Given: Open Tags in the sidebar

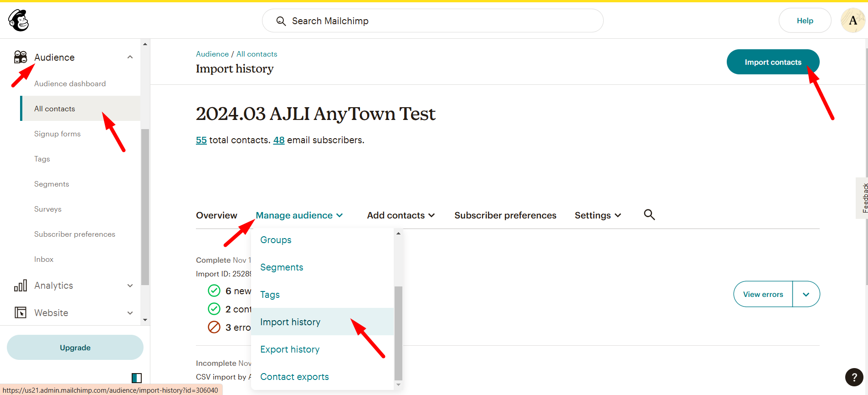Looking at the screenshot, I should click(42, 159).
